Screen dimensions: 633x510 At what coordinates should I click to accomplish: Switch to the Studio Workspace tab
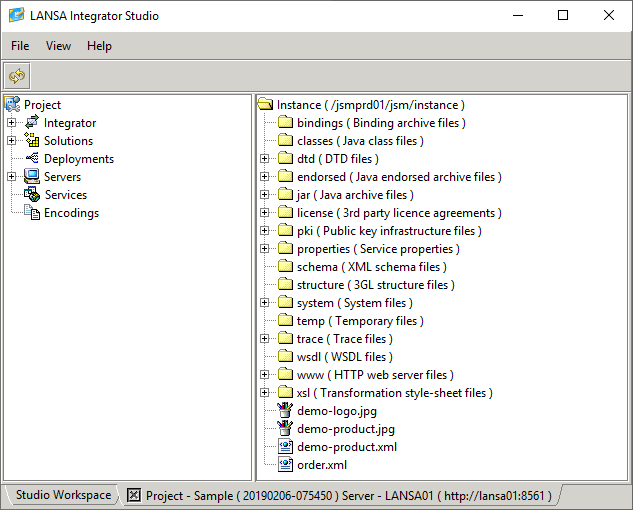click(x=63, y=496)
